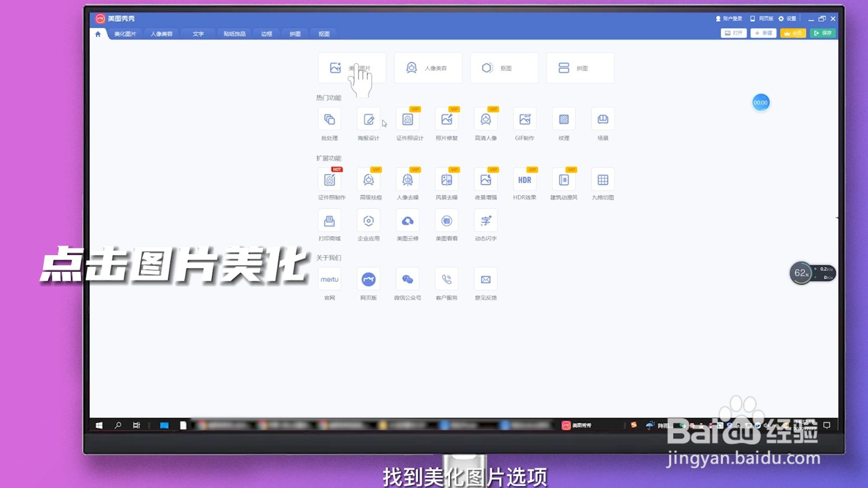This screenshot has width=868, height=488.
Task: Open the 美化图片 (Beautify Picture) main card
Action: pos(352,67)
